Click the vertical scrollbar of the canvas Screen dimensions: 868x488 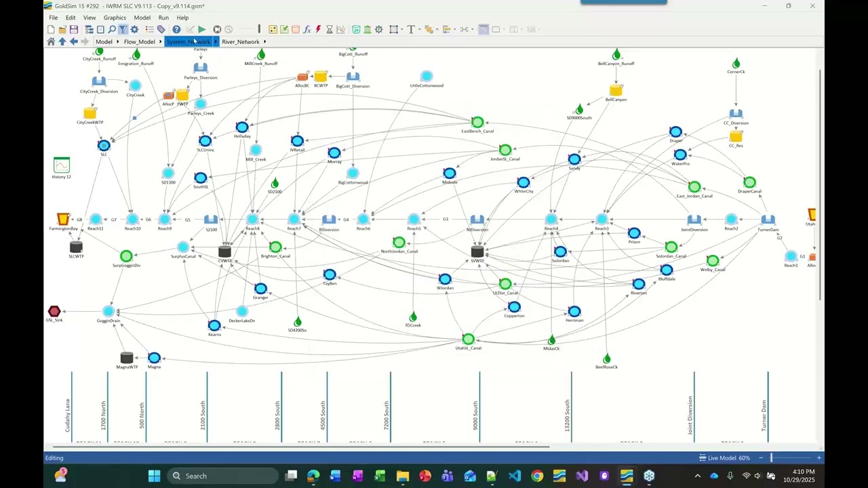pos(820,183)
